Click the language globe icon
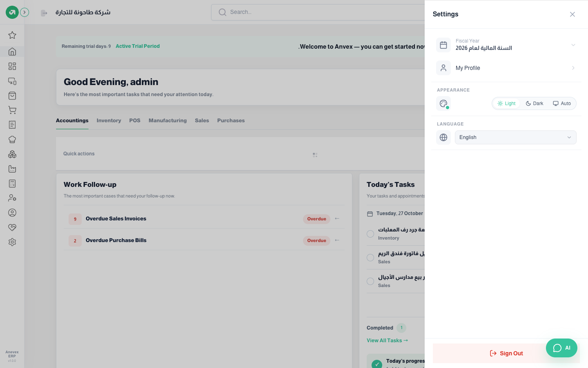 point(443,137)
